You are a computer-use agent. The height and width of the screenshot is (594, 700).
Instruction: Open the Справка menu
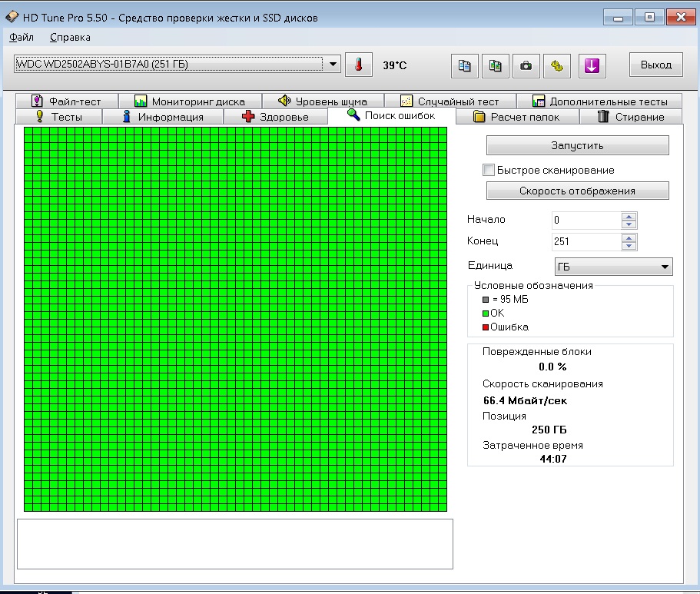[70, 37]
